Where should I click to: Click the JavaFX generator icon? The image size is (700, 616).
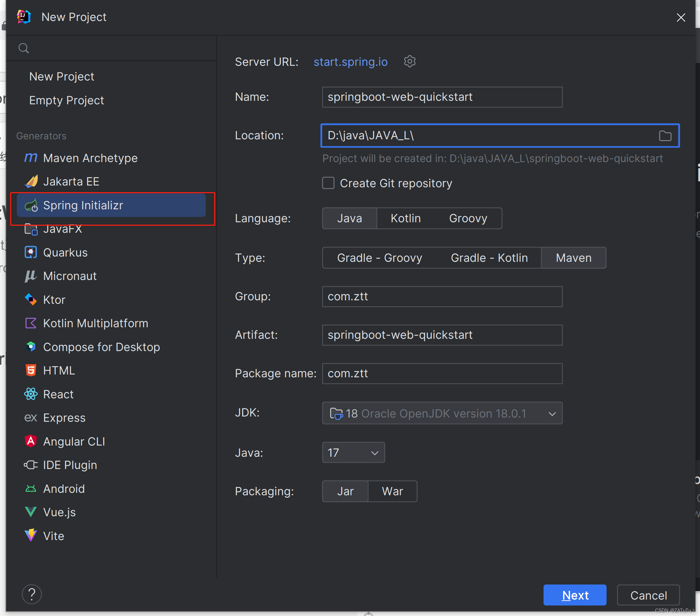(31, 229)
